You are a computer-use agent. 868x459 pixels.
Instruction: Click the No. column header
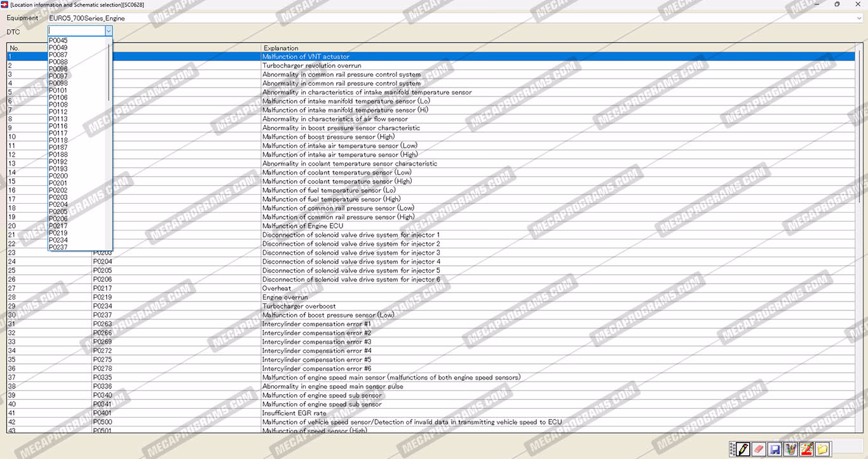[x=15, y=48]
